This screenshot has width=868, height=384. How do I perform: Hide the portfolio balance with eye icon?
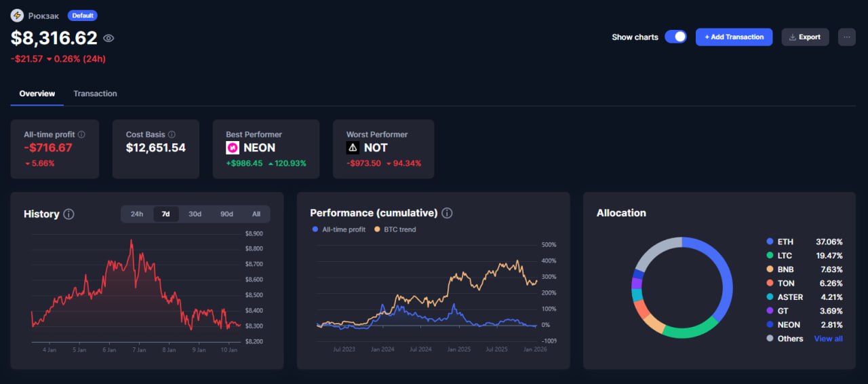click(x=108, y=39)
